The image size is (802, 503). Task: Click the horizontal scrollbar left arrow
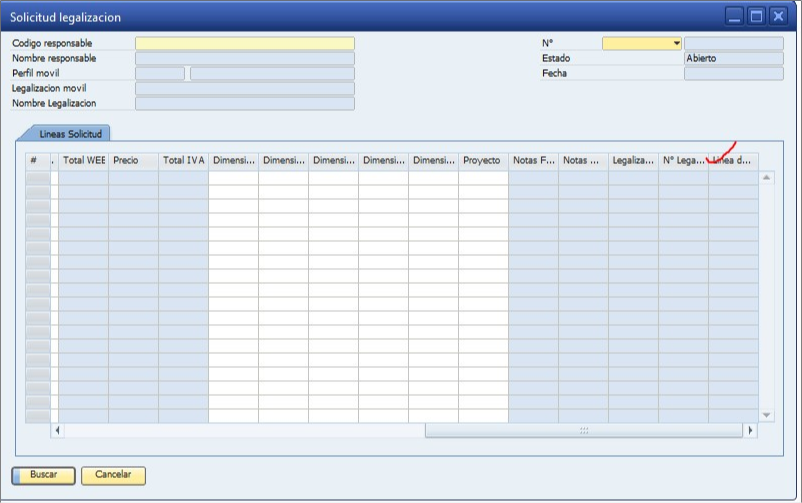click(x=57, y=430)
